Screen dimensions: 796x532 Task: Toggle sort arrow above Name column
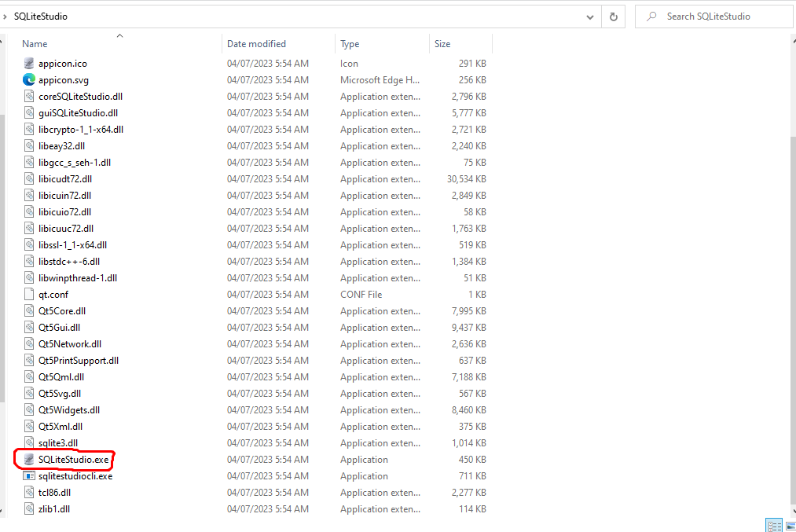click(119, 35)
